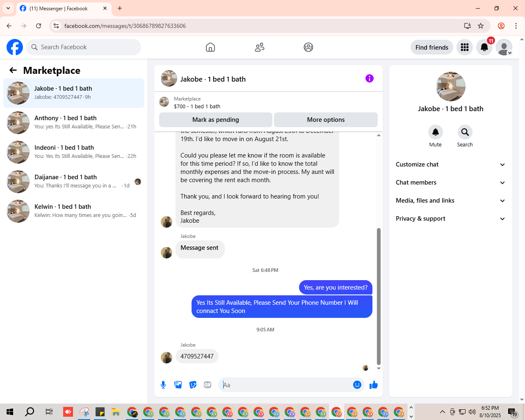Click Mark as pending button
This screenshot has width=525, height=420.
click(x=216, y=120)
